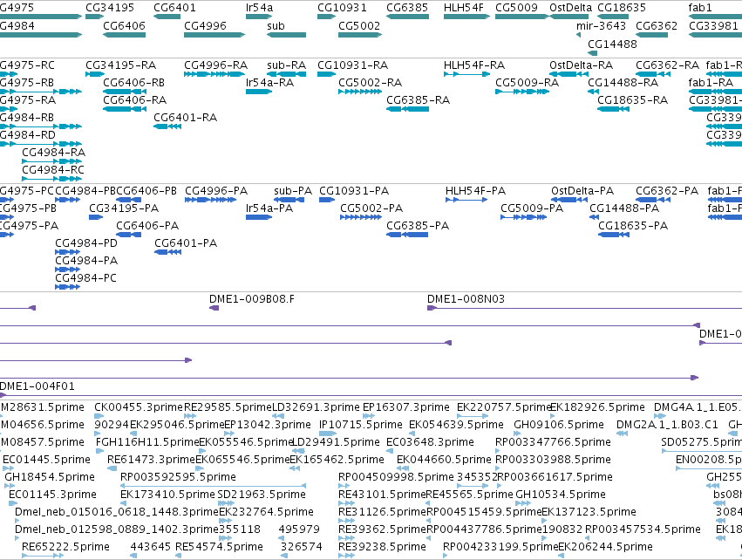Click the HLH54F-RA transcript
The width and height of the screenshot is (742, 560).
tap(466, 74)
